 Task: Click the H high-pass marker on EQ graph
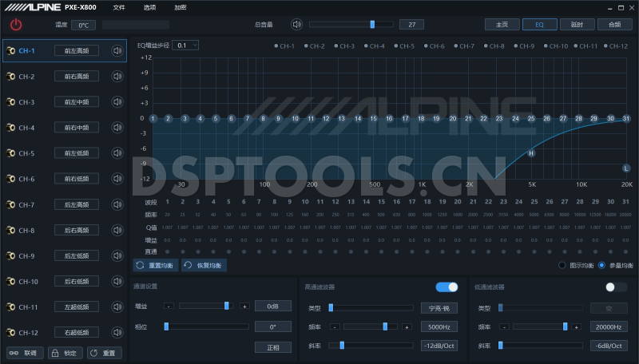[531, 153]
